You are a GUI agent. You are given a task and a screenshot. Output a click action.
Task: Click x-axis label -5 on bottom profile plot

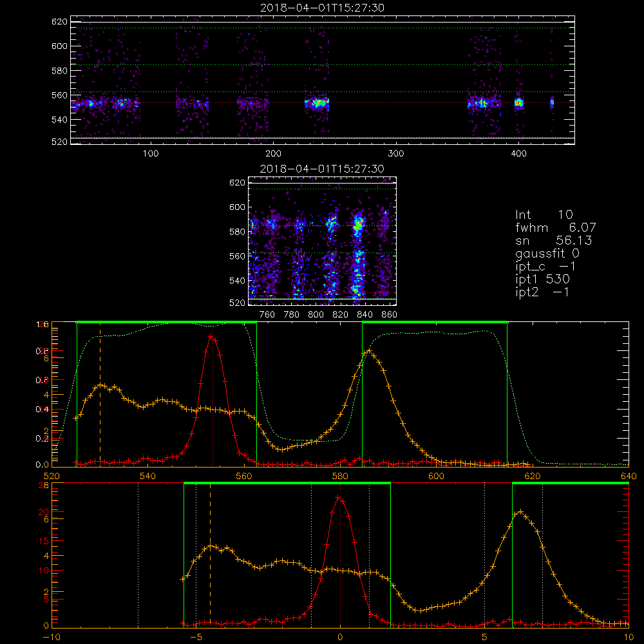tap(196, 638)
